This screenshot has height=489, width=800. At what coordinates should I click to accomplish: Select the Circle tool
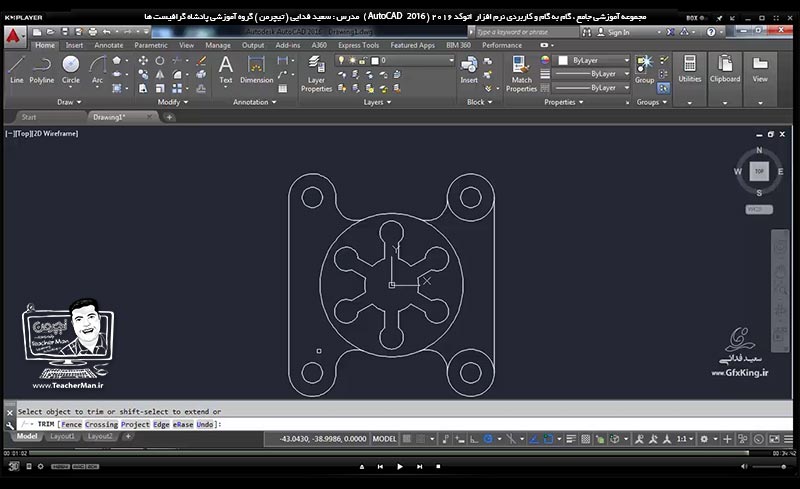[x=70, y=70]
